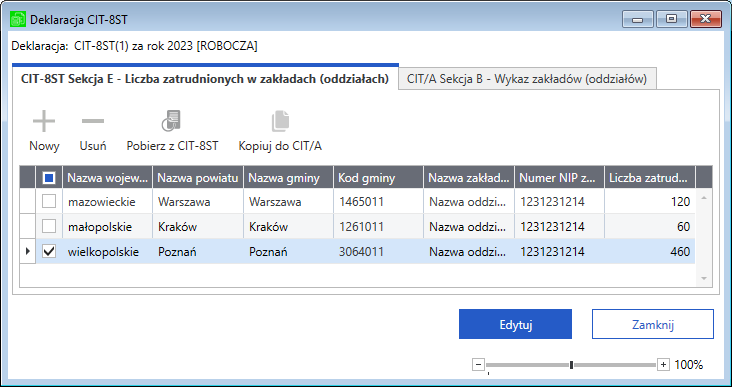Click the zoom slider thumb
The image size is (732, 387).
[x=571, y=365]
